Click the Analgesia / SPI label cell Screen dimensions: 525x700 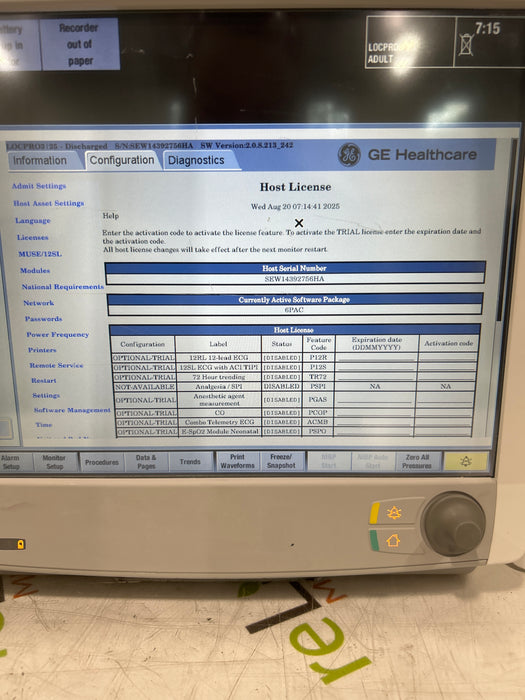219,387
